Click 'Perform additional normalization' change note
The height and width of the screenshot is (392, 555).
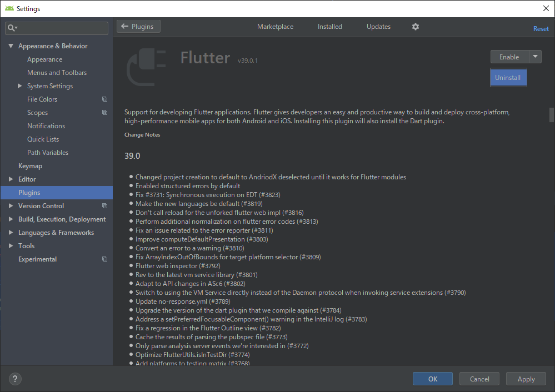pyautogui.click(x=227, y=222)
